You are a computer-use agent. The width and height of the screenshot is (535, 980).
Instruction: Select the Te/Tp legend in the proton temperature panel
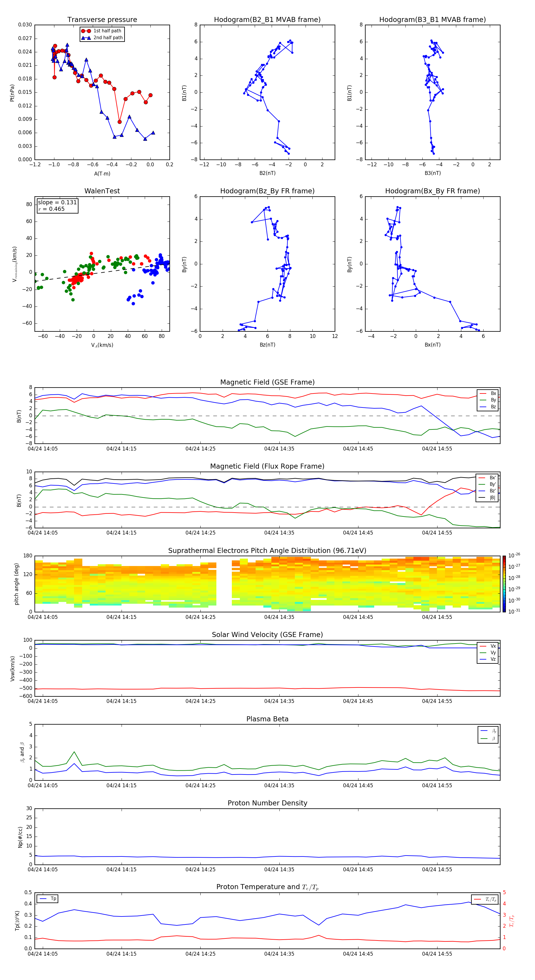tap(485, 899)
